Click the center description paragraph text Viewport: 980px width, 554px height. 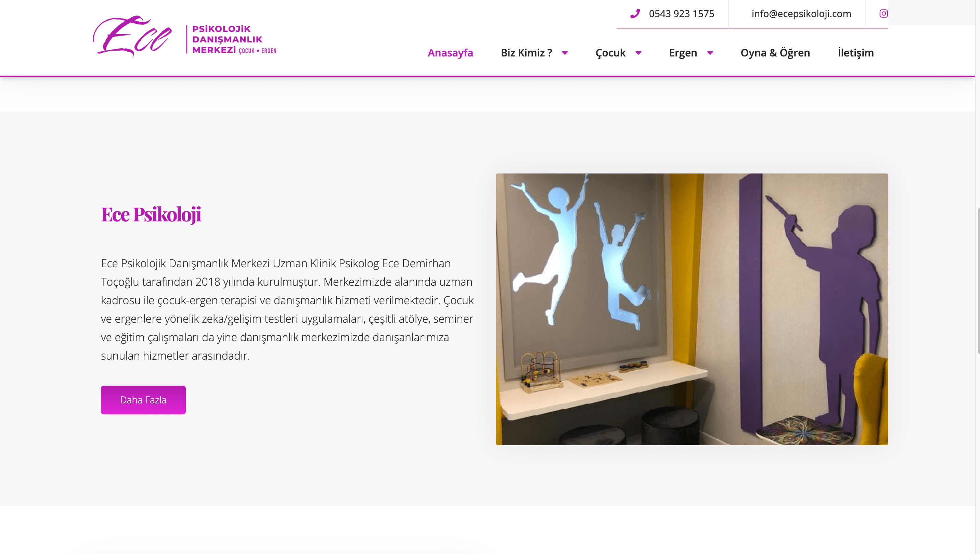[x=287, y=309]
